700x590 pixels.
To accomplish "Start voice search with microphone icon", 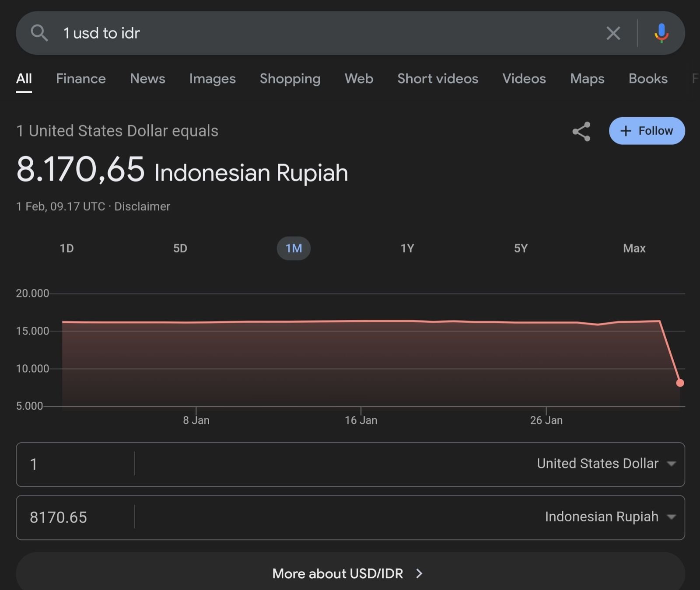I will (661, 33).
